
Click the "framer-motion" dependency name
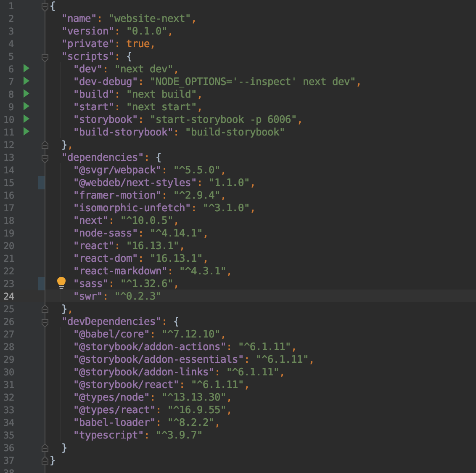tap(117, 195)
